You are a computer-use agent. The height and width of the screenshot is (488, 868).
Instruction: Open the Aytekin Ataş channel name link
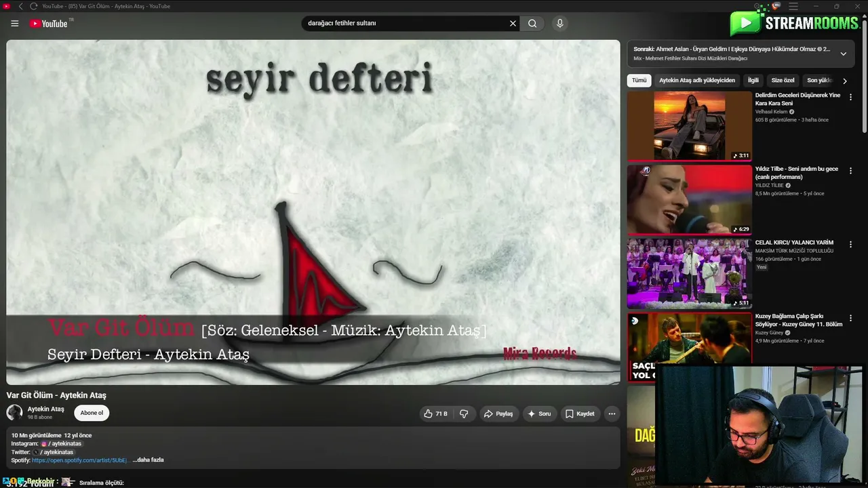point(45,409)
